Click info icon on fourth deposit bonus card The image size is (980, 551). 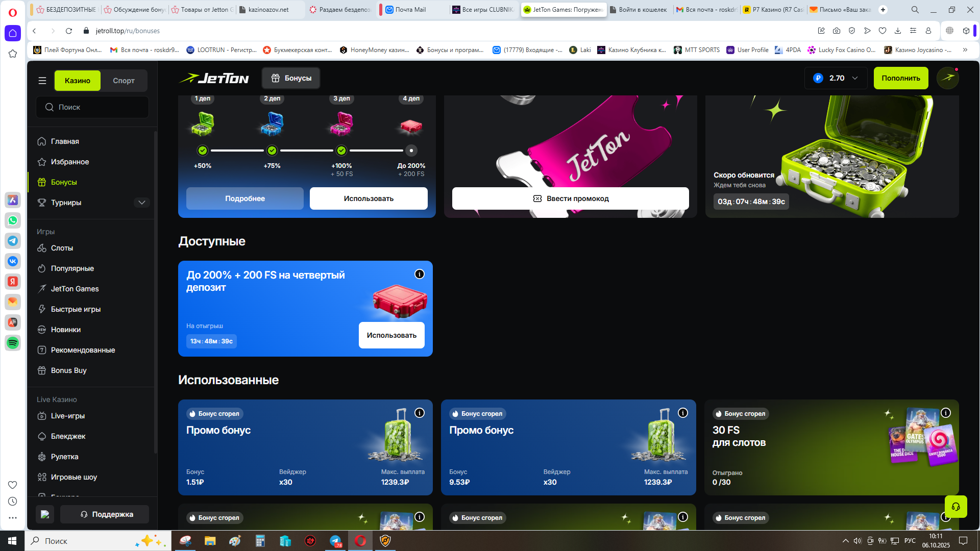(x=420, y=274)
